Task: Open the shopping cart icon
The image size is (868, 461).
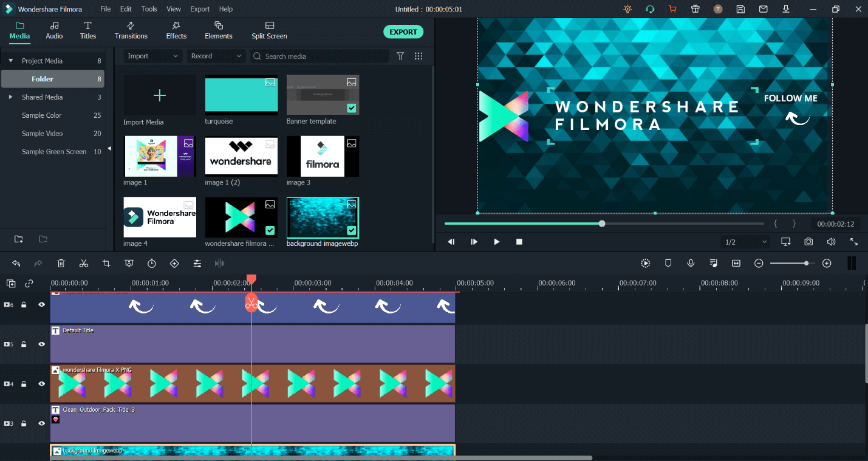Action: pos(672,9)
